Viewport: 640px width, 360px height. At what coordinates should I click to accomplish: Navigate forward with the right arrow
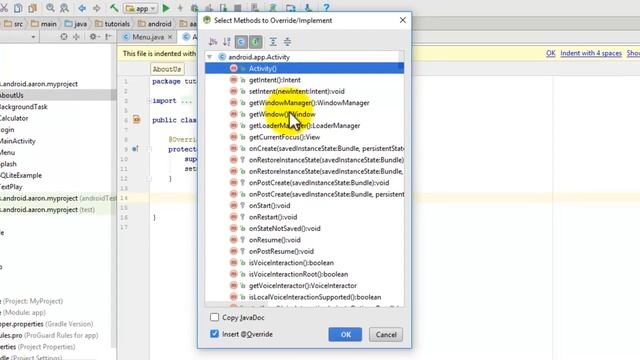96,8
